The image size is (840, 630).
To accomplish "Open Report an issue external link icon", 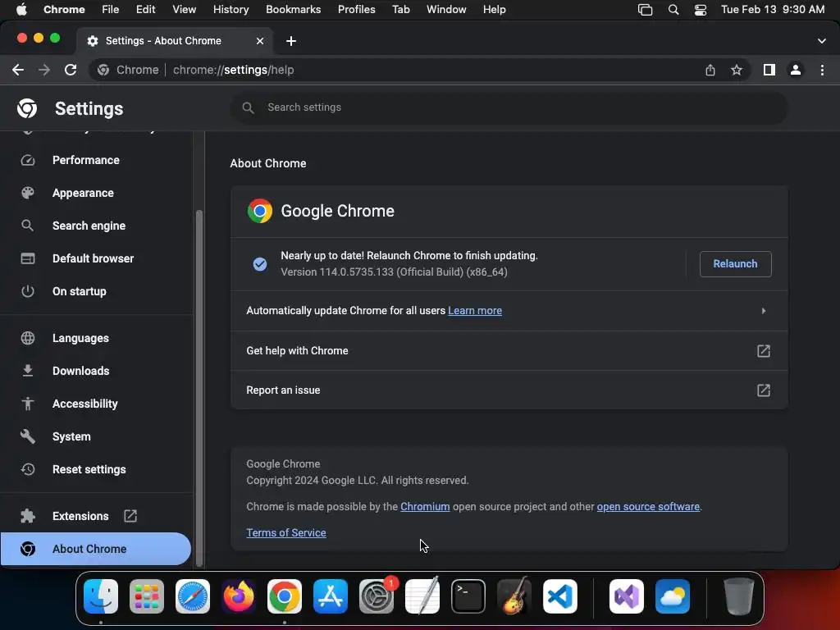I will tap(764, 390).
